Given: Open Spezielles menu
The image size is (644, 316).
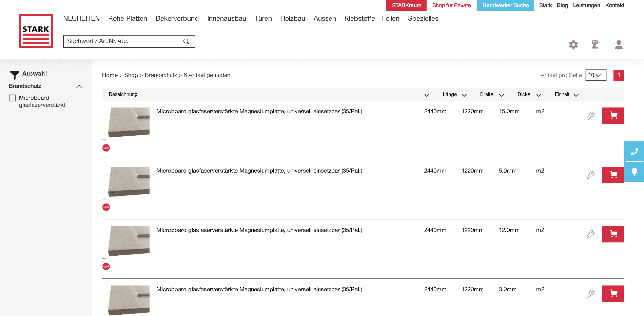Looking at the screenshot, I should pos(423,19).
